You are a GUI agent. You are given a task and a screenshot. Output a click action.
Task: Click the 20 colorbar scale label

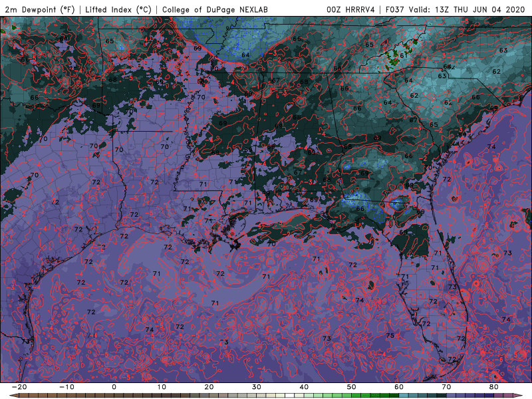point(209,387)
